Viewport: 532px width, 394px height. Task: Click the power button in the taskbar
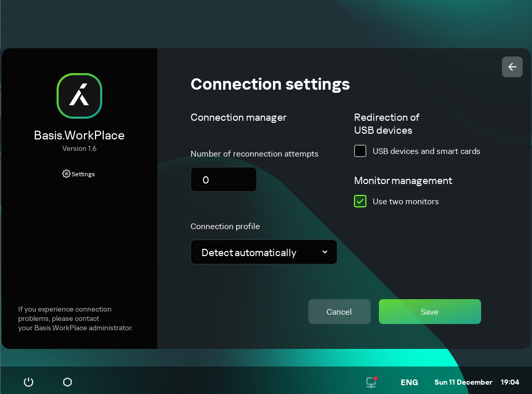28,382
